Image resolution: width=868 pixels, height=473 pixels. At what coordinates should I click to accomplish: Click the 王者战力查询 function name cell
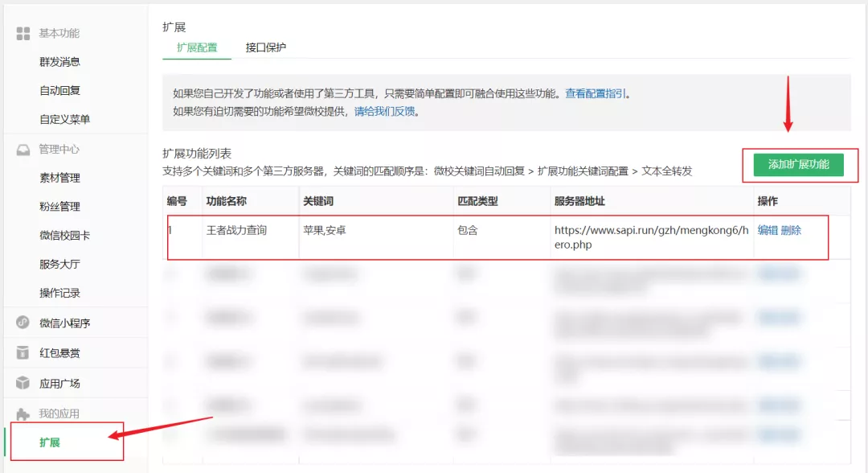(x=237, y=230)
